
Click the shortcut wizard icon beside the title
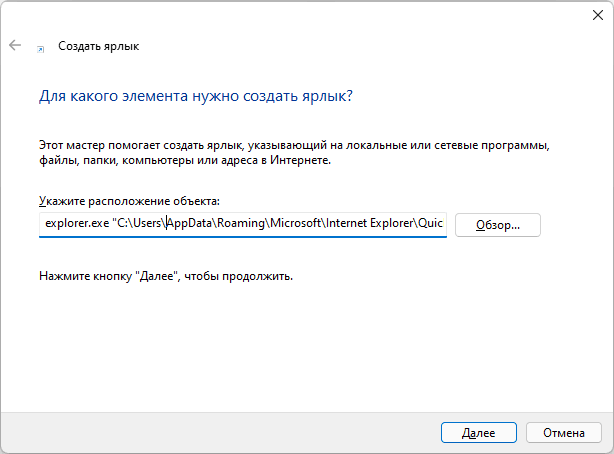click(41, 49)
